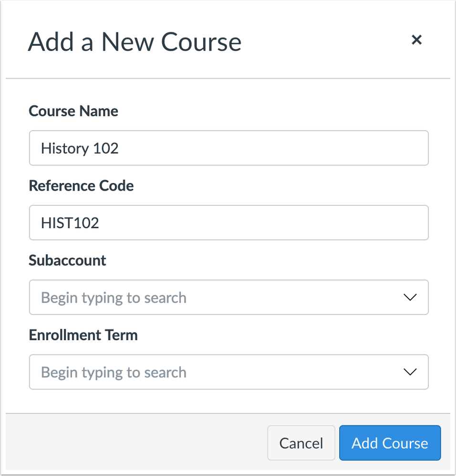Image resolution: width=456 pixels, height=476 pixels.
Task: Select the blue Add Course action
Action: 390,443
